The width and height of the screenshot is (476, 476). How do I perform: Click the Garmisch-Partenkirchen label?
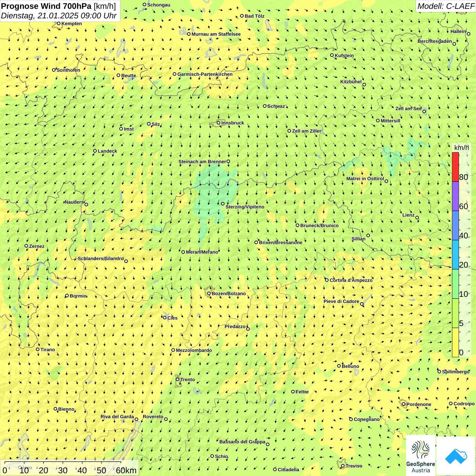pyautogui.click(x=205, y=74)
